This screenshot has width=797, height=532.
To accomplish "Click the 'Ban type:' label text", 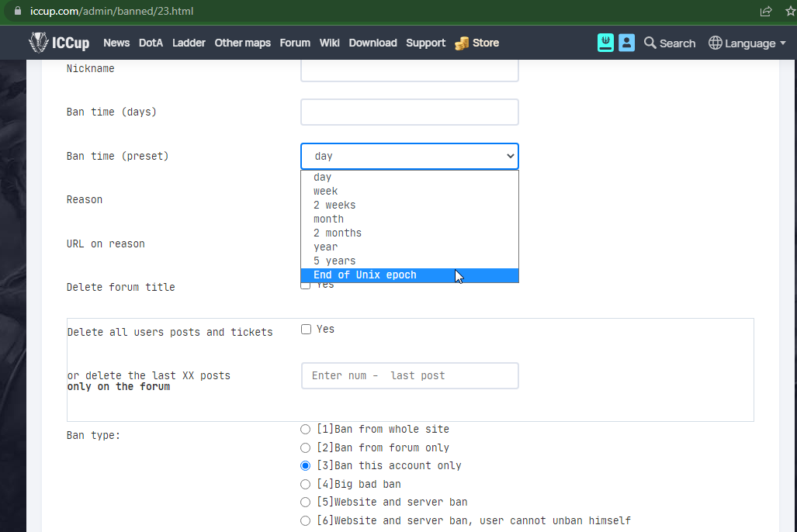I will [x=94, y=436].
